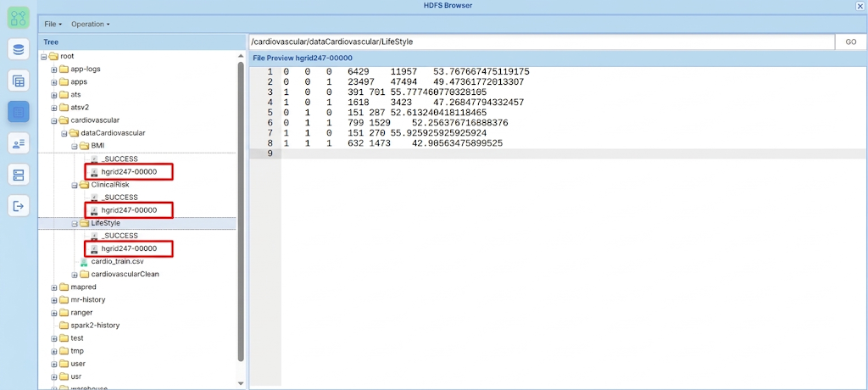Click the logout sidebar icon

pos(19,206)
